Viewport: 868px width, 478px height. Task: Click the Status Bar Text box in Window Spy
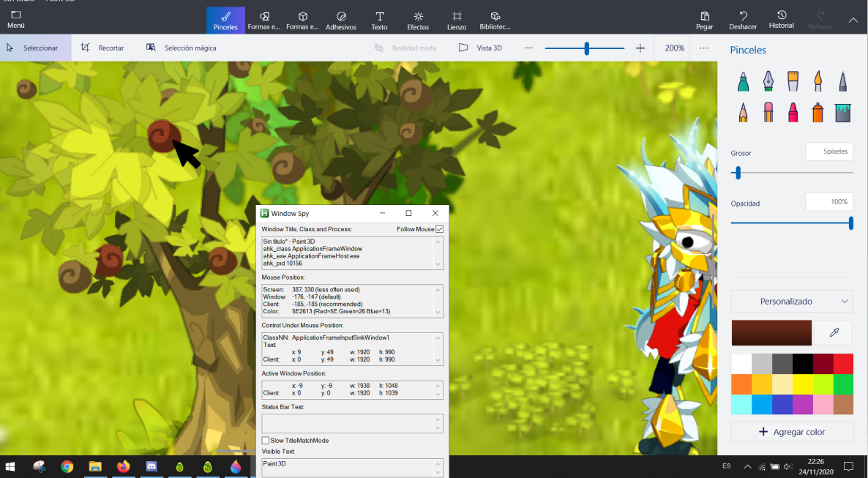352,423
